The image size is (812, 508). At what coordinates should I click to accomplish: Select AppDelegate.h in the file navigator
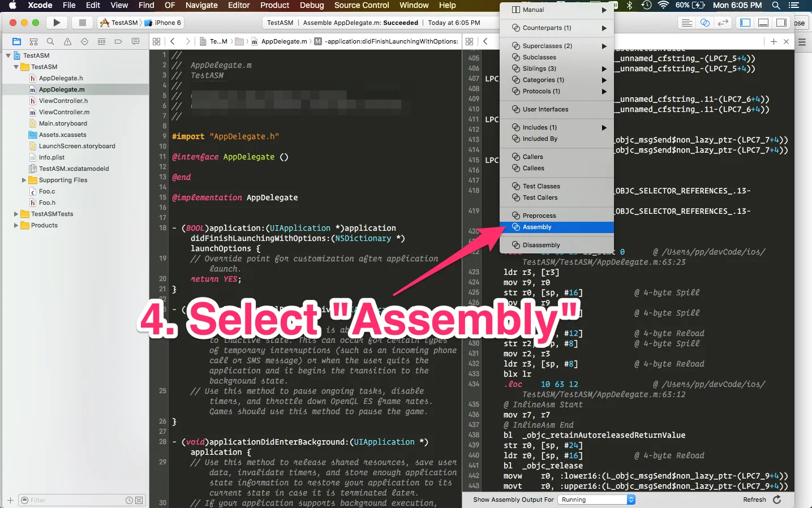[x=61, y=78]
